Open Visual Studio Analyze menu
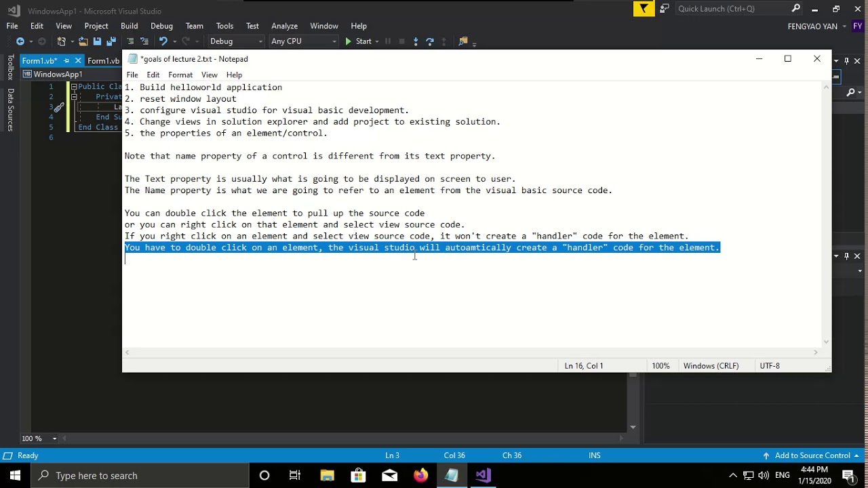Image resolution: width=868 pixels, height=488 pixels. pyautogui.click(x=284, y=26)
